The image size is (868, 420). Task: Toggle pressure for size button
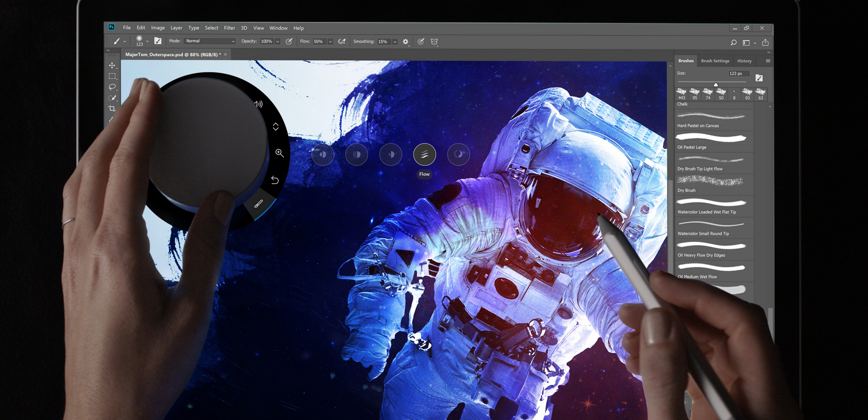[420, 41]
